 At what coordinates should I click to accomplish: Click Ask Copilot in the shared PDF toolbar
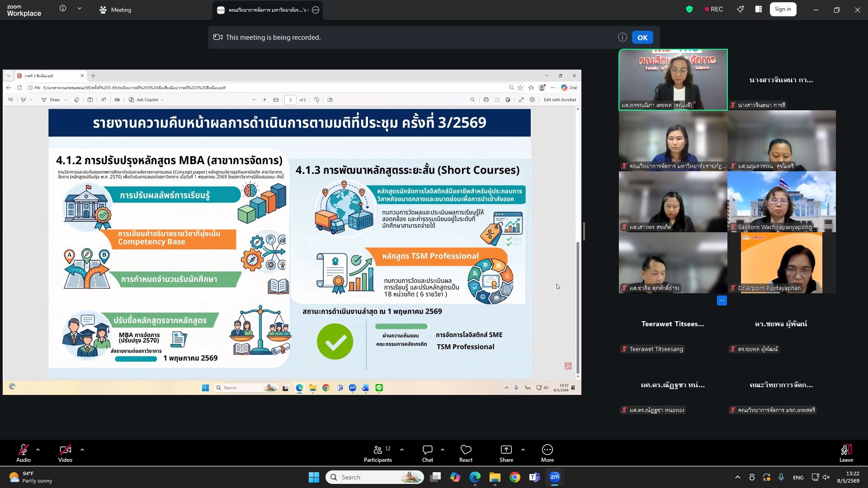click(144, 100)
